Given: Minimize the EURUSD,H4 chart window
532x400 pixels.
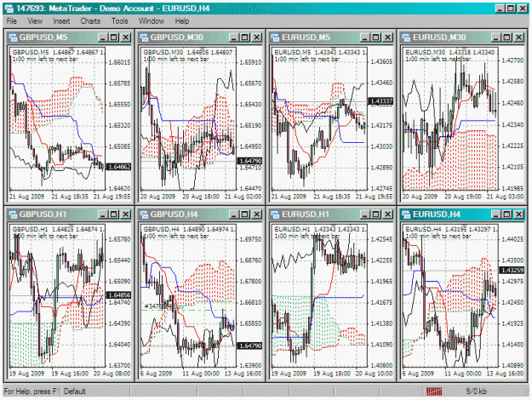Looking at the screenshot, I should (x=496, y=214).
